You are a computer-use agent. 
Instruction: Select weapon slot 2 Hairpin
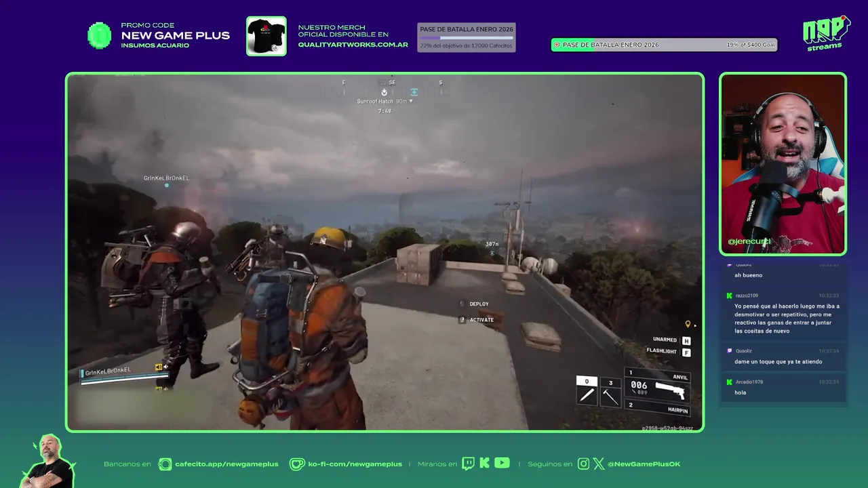tap(658, 407)
